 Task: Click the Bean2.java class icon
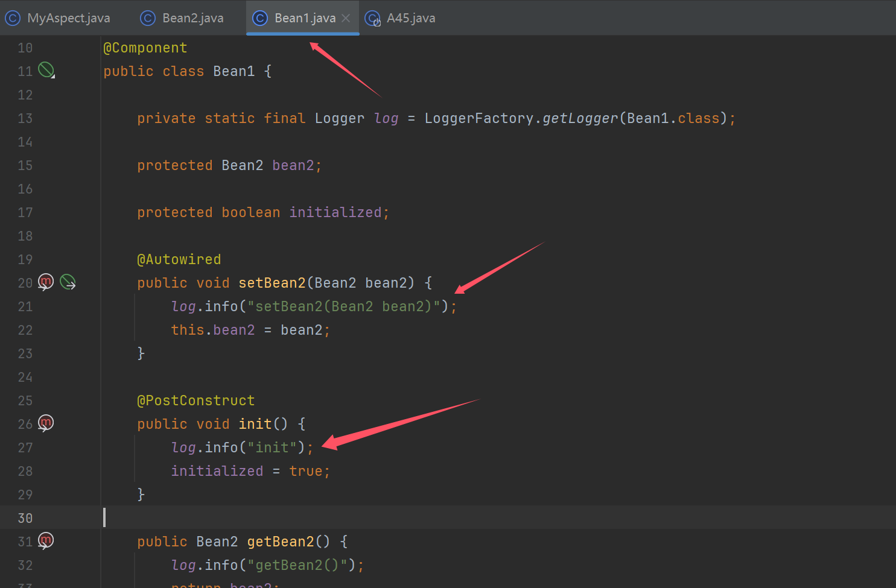pos(148,18)
